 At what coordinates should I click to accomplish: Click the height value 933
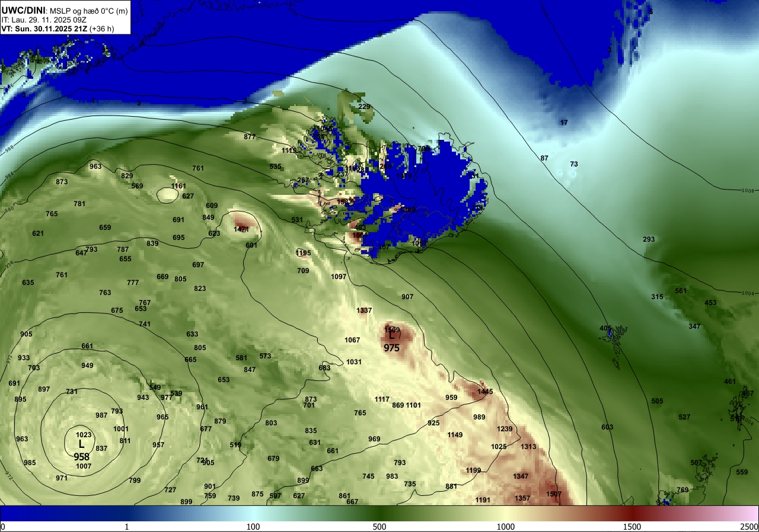point(24,358)
